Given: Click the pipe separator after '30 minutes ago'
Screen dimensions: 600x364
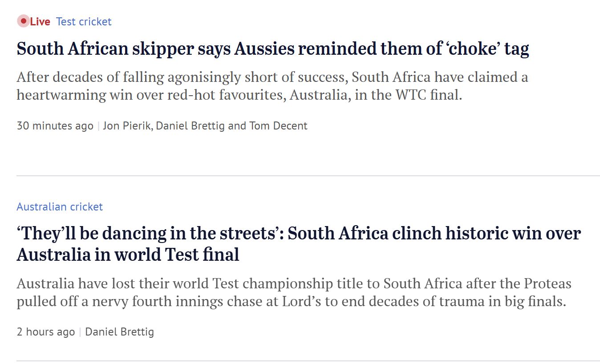Looking at the screenshot, I should [x=98, y=126].
